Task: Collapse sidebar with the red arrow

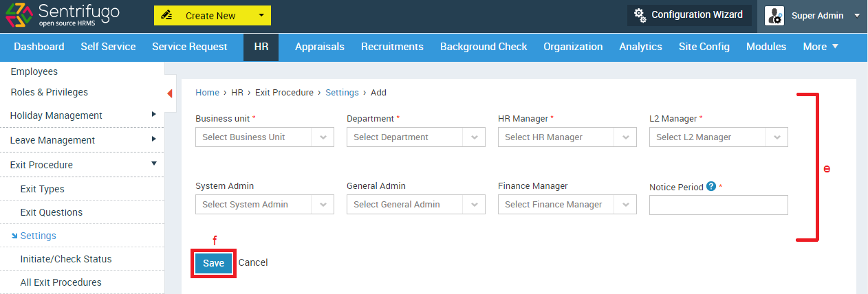Action: click(170, 93)
